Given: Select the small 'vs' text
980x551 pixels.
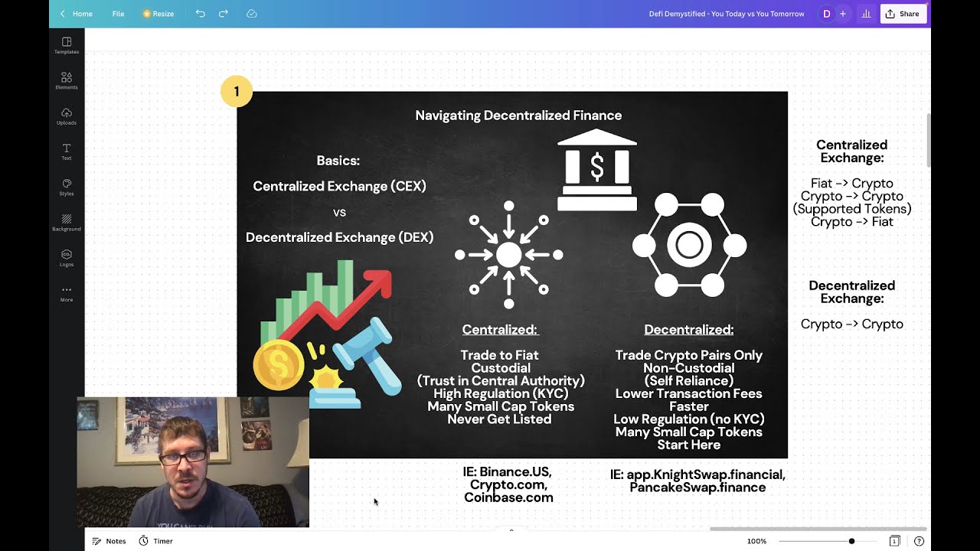Looking at the screenshot, I should [x=339, y=212].
